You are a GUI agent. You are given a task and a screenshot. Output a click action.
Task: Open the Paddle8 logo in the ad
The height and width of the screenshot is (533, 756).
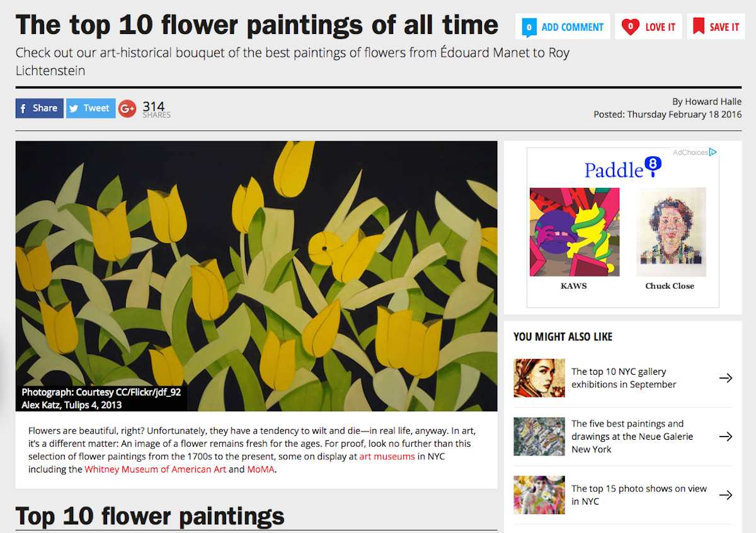point(622,168)
